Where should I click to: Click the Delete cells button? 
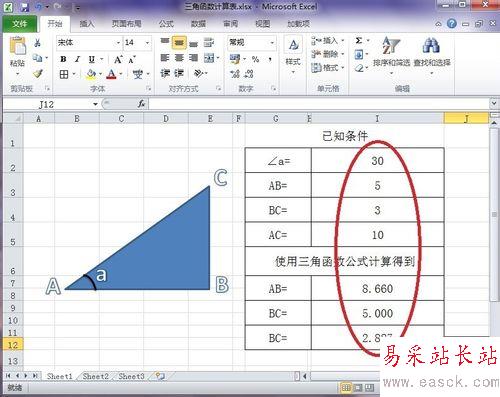point(326,54)
